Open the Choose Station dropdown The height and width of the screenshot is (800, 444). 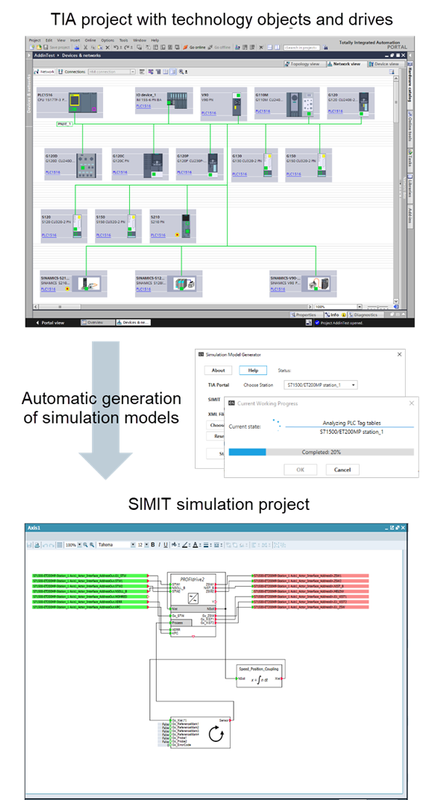click(320, 385)
